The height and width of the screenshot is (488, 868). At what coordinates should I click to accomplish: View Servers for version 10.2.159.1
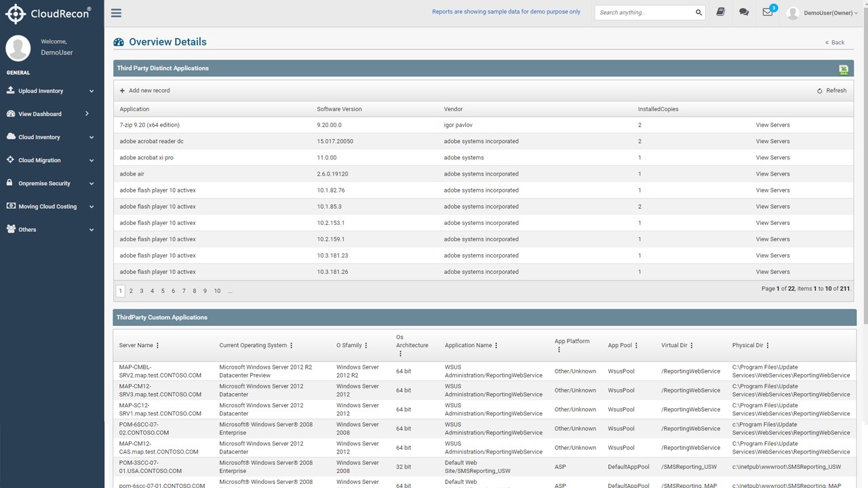[x=773, y=239]
